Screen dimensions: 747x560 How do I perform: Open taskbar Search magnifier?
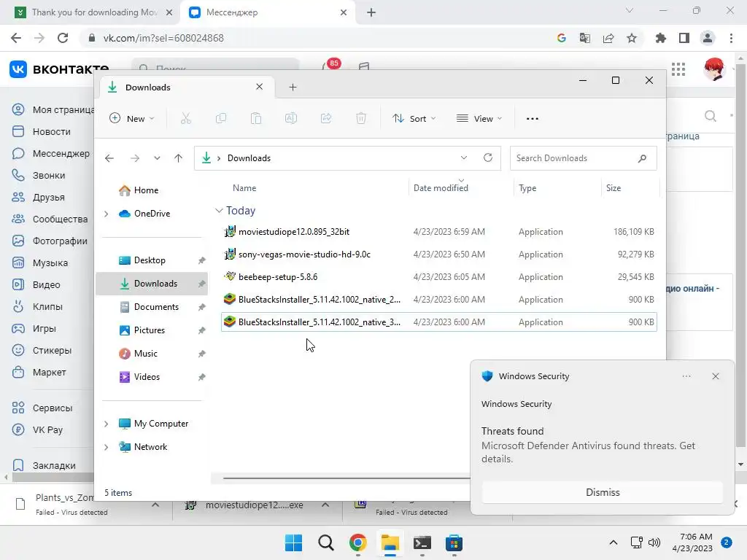[x=326, y=542]
